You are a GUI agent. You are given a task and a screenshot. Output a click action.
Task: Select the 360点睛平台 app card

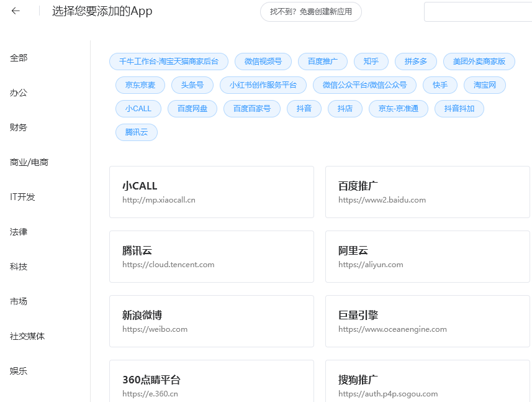(212, 381)
